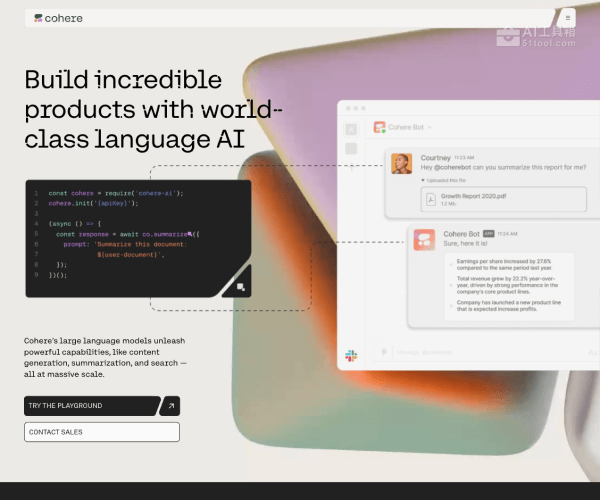Select the top workspace icon in the chat sidebar
Image resolution: width=600 pixels, height=500 pixels.
tap(351, 129)
